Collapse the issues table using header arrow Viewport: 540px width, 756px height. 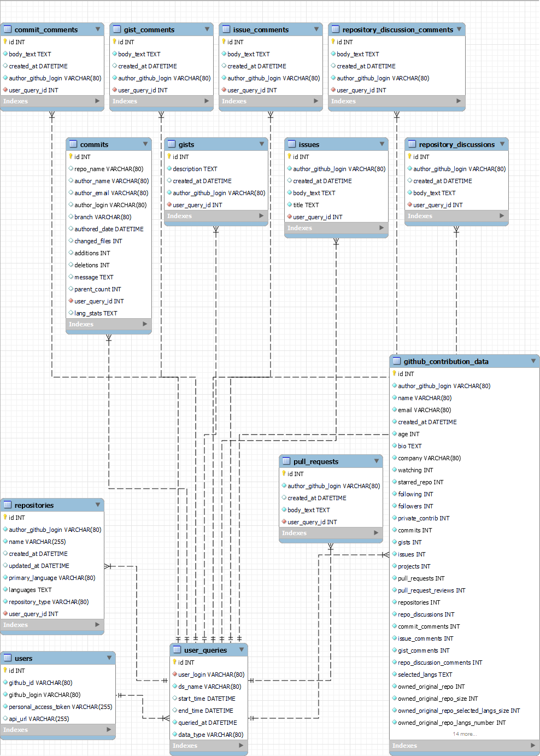coord(382,144)
